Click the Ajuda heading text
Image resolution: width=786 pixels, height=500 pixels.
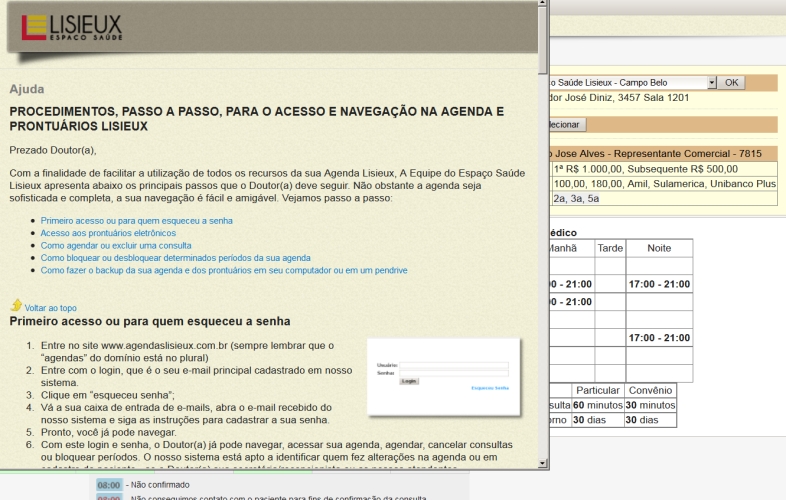27,89
